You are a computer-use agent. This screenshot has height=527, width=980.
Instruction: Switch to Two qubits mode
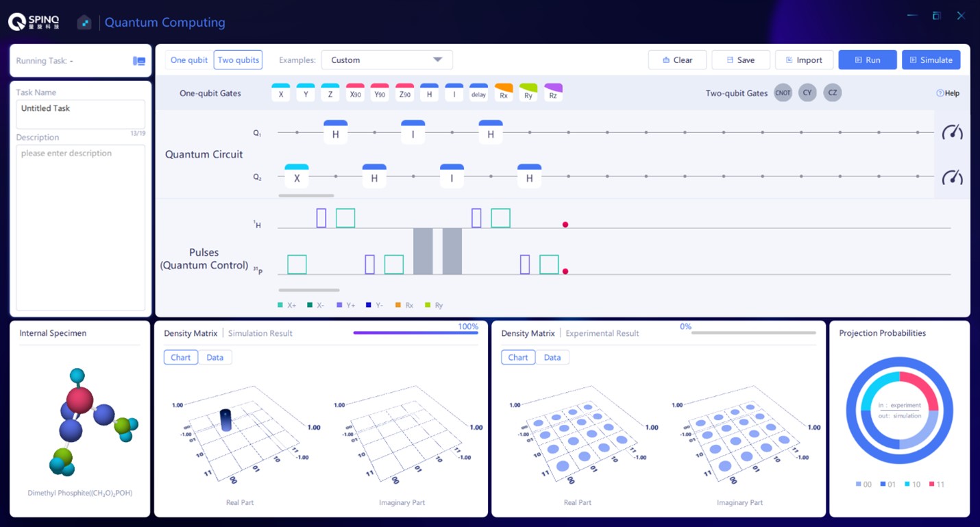point(238,60)
